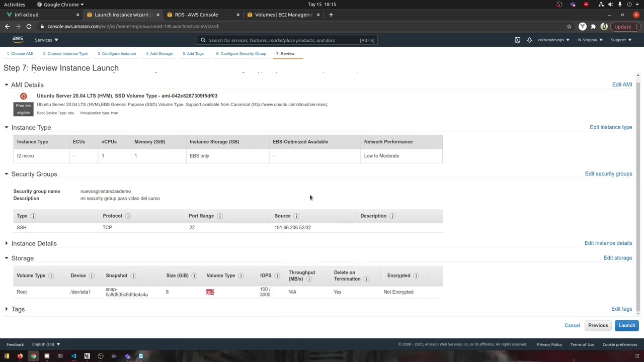Open AWS CloudShell icon
Image resolution: width=644 pixels, height=362 pixels.
point(517,40)
